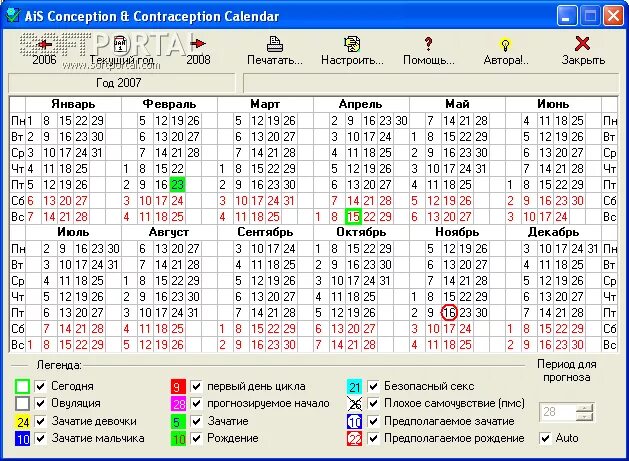Increase forecast period with up arrow

click(585, 408)
